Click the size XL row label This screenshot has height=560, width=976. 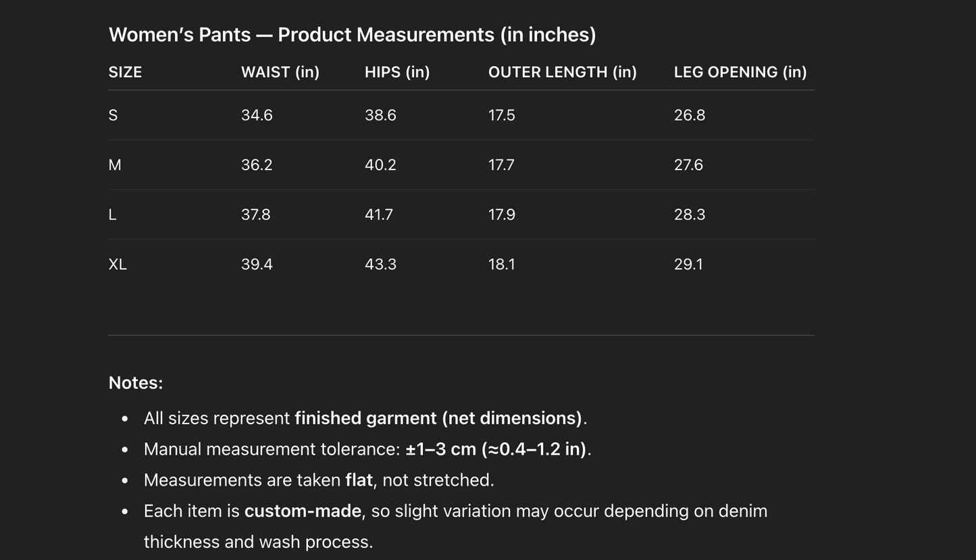(118, 264)
